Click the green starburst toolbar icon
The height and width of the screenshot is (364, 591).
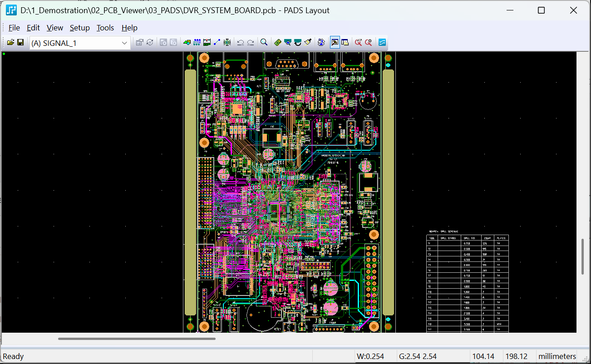click(x=227, y=43)
